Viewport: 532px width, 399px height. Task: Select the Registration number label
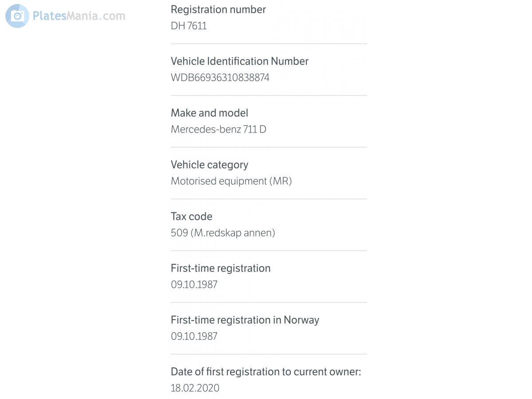218,9
